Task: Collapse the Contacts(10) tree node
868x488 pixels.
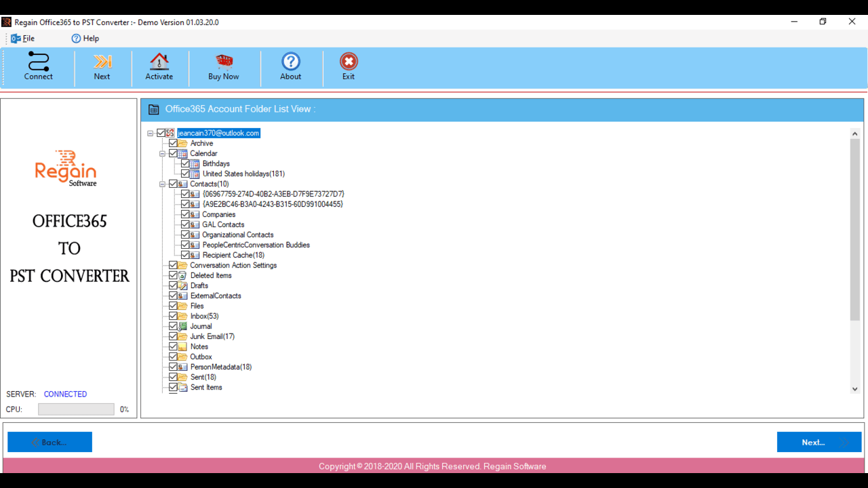Action: [x=163, y=184]
